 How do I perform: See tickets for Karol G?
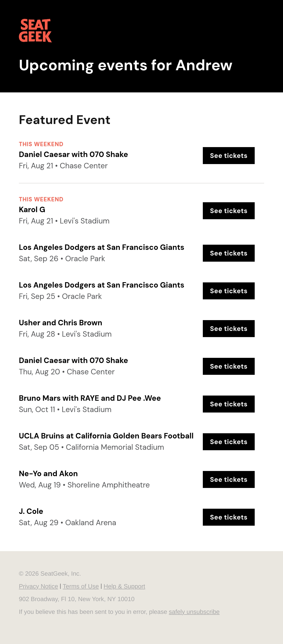[x=229, y=211]
